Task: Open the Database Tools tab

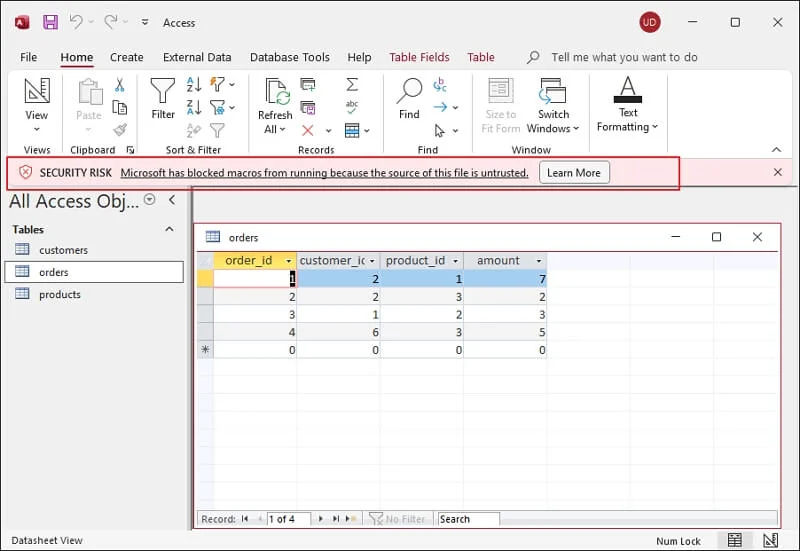Action: [x=290, y=57]
